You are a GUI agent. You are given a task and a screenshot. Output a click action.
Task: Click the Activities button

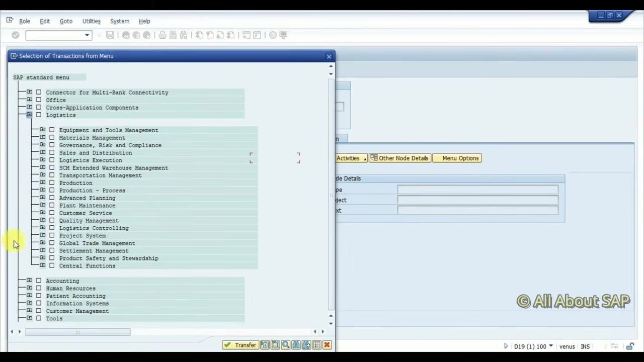pos(351,158)
